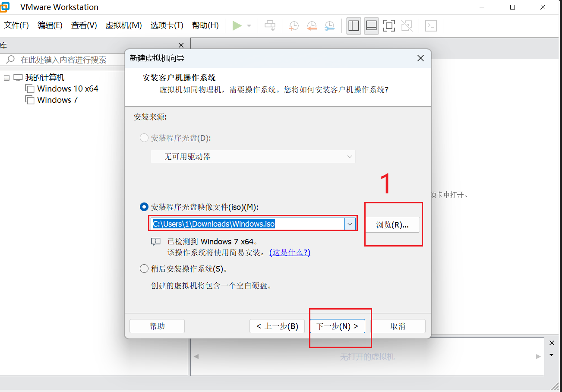
Task: Close the library panel with its X
Action: point(181,45)
